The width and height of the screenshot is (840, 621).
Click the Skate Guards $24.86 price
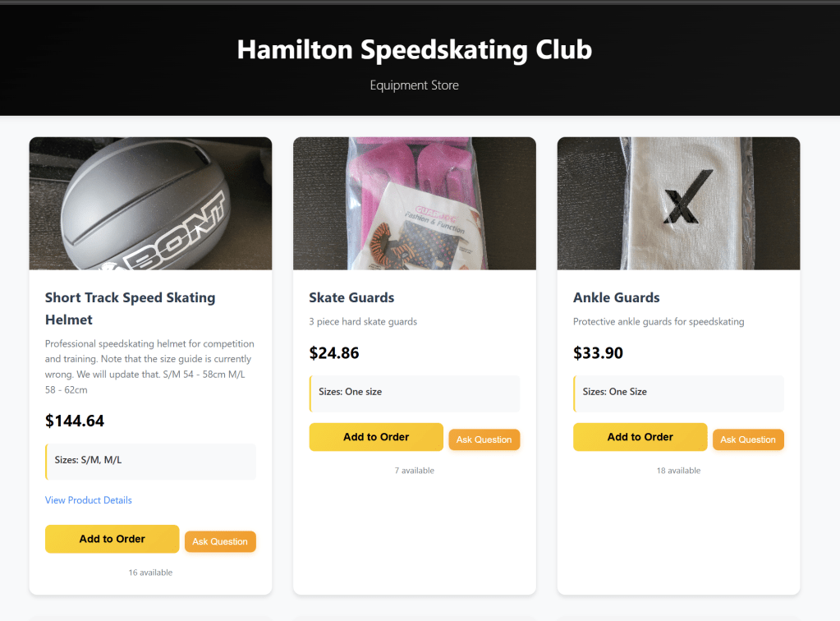pos(334,353)
